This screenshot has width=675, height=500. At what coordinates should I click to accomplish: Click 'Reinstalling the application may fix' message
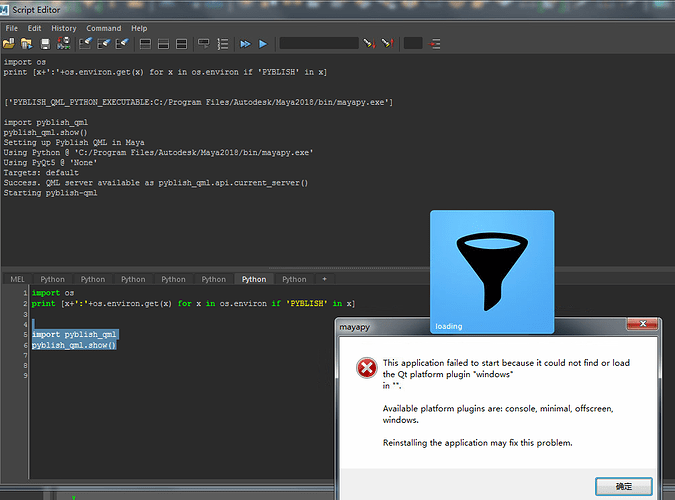tap(477, 443)
